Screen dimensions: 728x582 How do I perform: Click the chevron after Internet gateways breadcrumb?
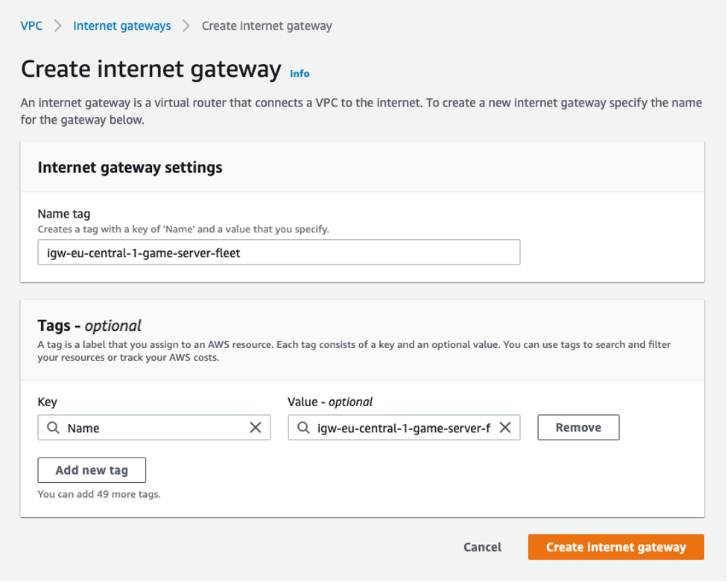click(x=186, y=26)
